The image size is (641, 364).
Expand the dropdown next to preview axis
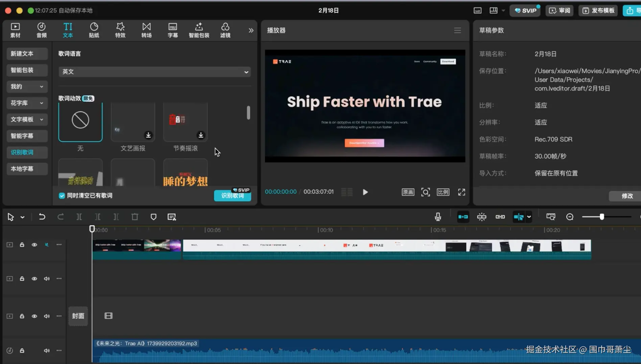pos(529,217)
